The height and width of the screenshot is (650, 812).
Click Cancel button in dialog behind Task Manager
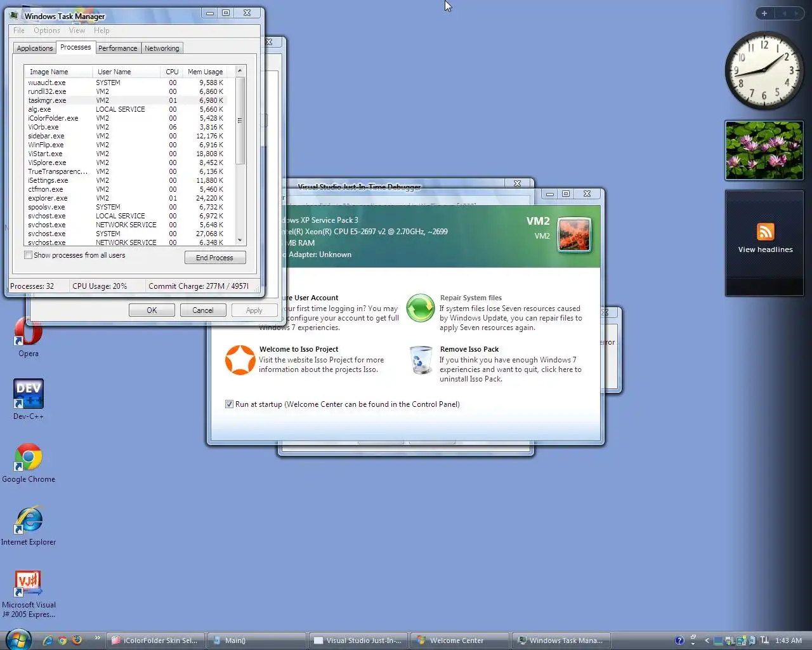pos(203,310)
